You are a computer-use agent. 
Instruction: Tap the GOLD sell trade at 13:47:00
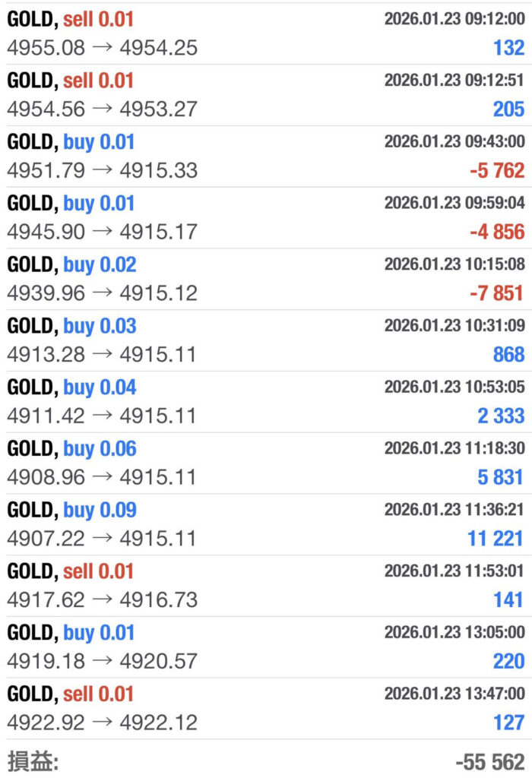pyautogui.click(x=266, y=709)
